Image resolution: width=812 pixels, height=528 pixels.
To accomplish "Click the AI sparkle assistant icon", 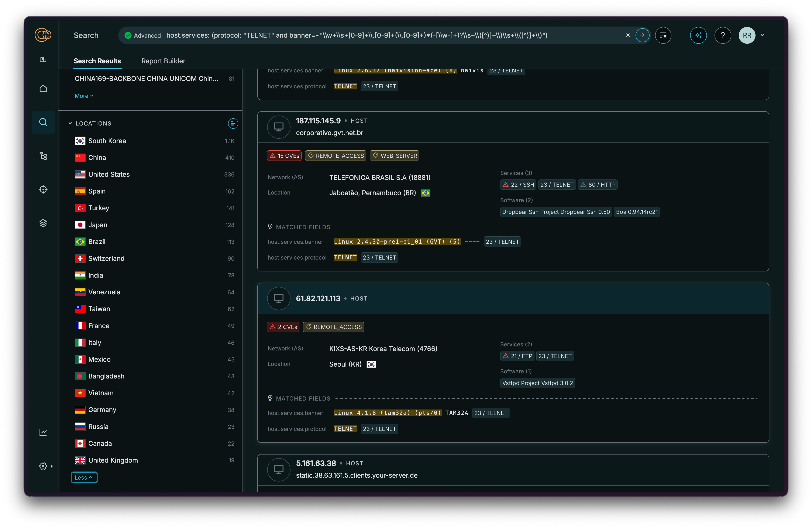I will click(698, 35).
